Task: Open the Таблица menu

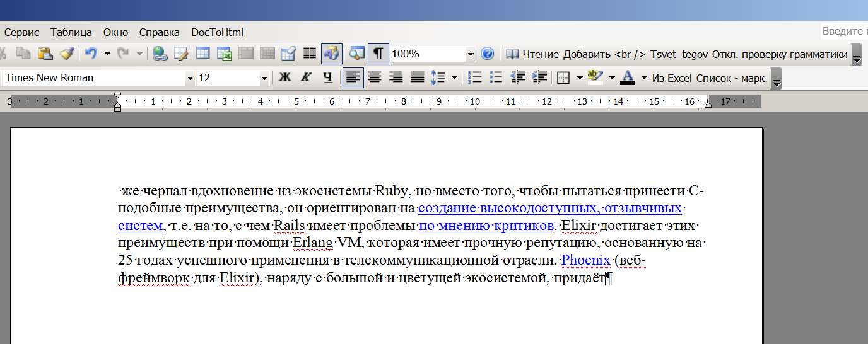Action: click(x=71, y=32)
